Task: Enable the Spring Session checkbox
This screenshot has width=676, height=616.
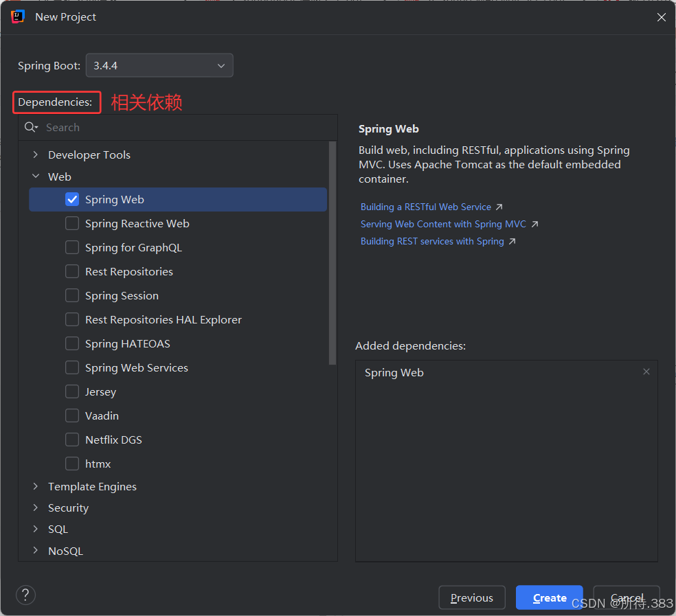Action: point(72,296)
